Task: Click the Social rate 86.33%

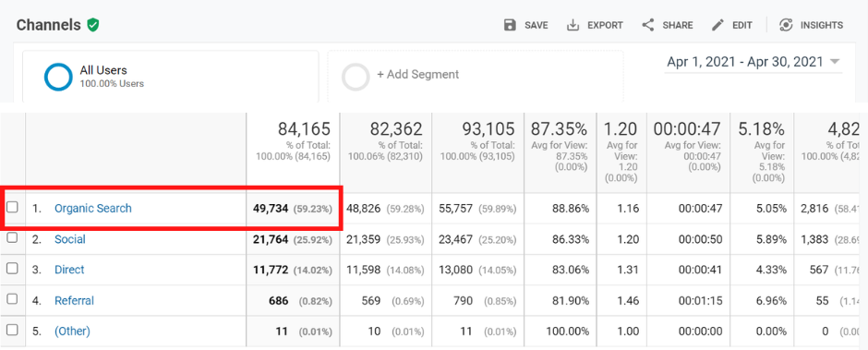Action: tap(571, 239)
